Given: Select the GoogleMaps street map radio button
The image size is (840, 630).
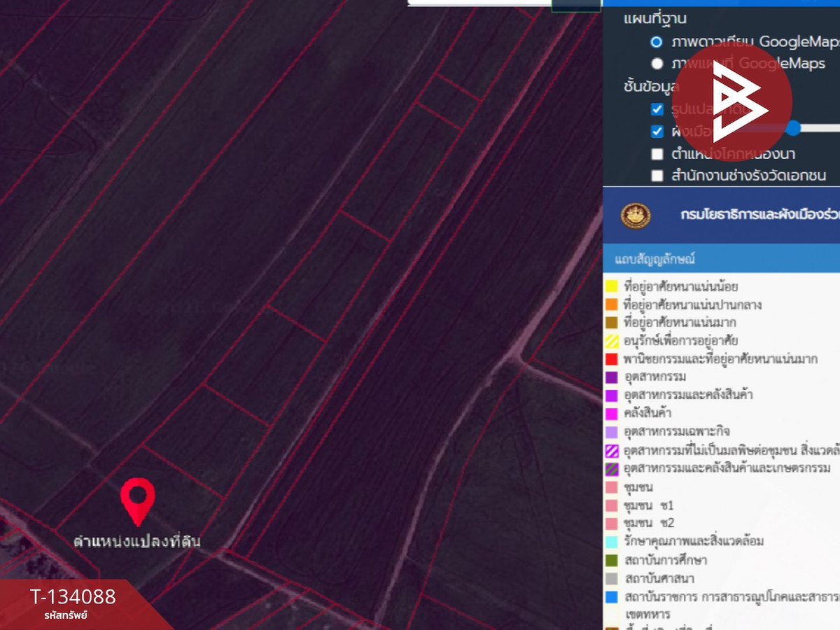Looking at the screenshot, I should tap(657, 64).
